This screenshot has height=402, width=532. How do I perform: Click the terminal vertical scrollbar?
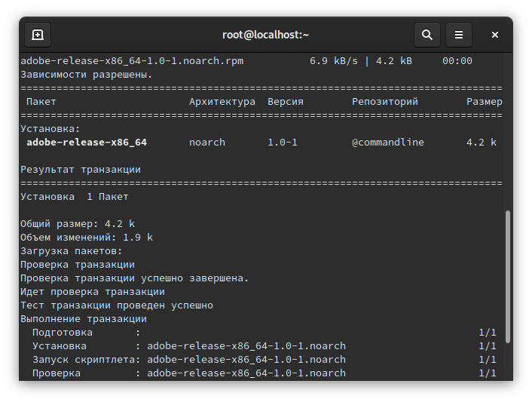point(508,277)
